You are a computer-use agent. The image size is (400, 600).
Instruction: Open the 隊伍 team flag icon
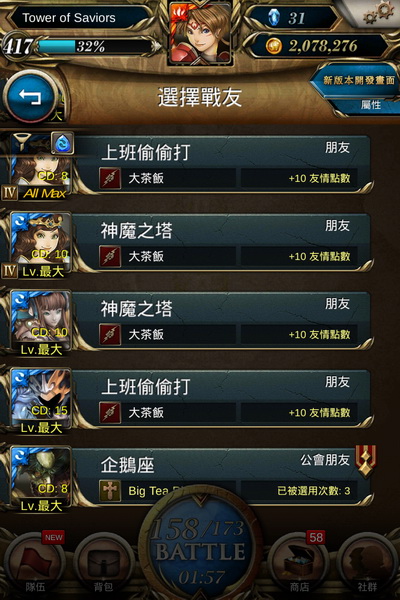click(x=35, y=564)
